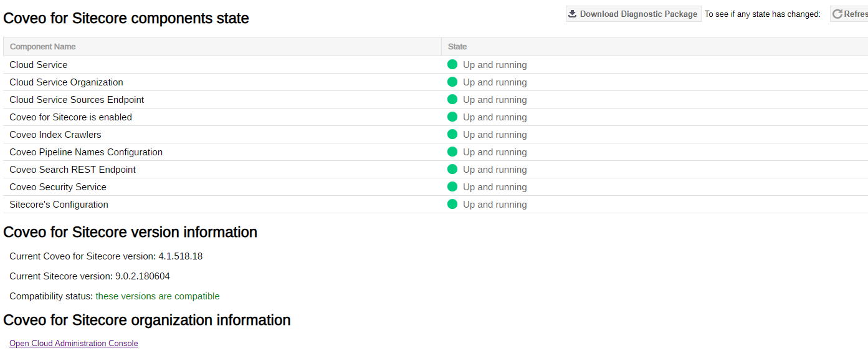
Task: Click the Refresh button
Action: point(849,14)
